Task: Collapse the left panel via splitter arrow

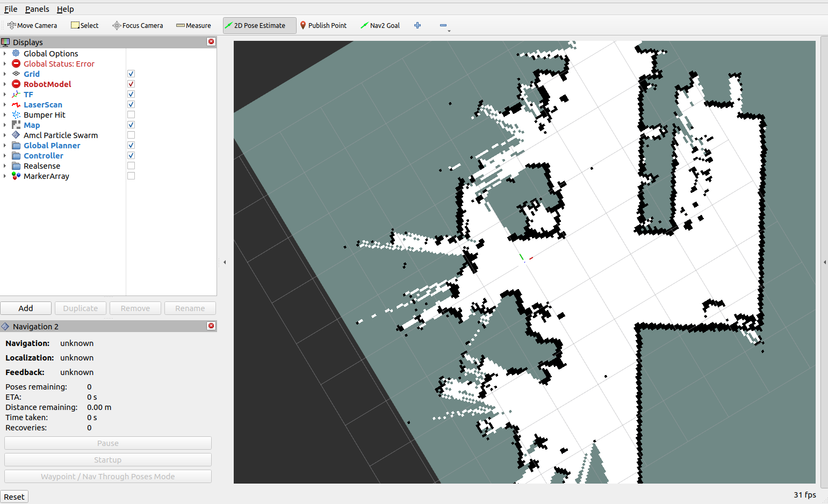Action: tap(225, 262)
